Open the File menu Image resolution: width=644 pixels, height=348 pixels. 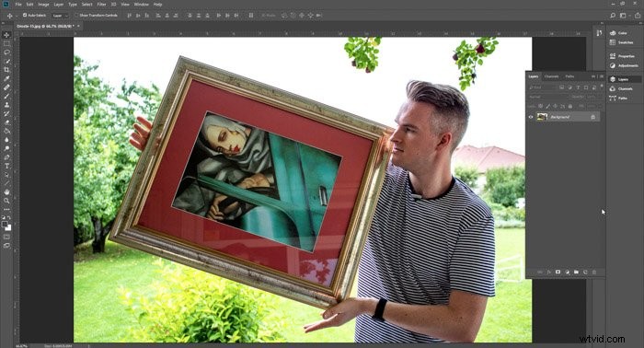point(18,5)
